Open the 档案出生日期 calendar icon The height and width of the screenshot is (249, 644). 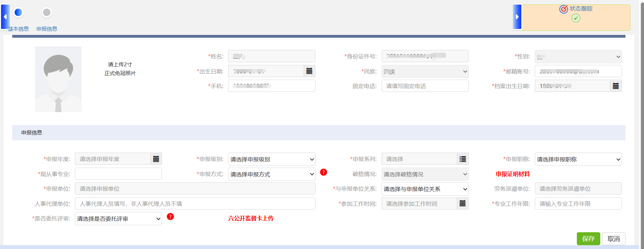[x=616, y=86]
